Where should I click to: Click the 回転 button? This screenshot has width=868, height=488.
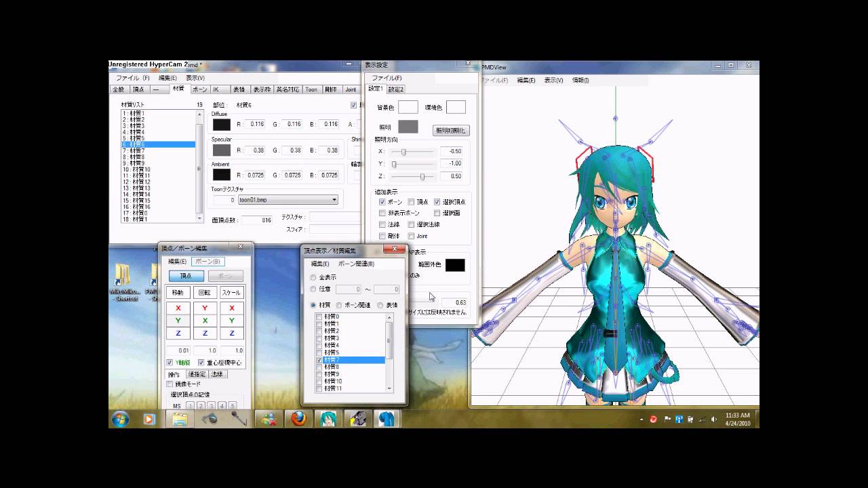click(205, 293)
